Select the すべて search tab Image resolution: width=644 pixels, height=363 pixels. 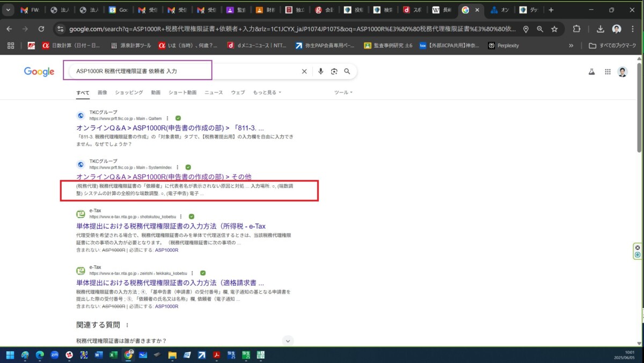[x=83, y=92]
